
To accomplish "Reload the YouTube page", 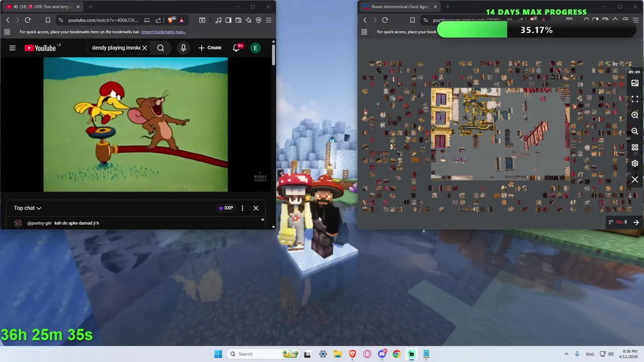I will click(x=28, y=20).
